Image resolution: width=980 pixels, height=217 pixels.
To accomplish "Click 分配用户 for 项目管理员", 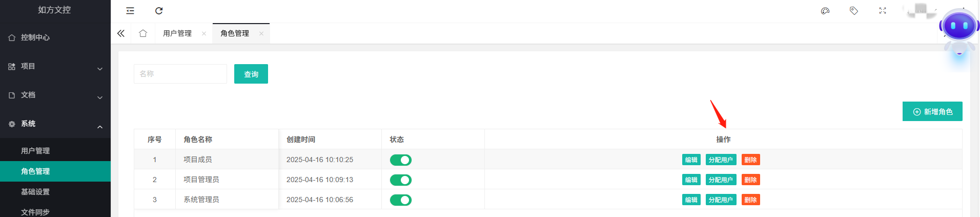I will 721,180.
